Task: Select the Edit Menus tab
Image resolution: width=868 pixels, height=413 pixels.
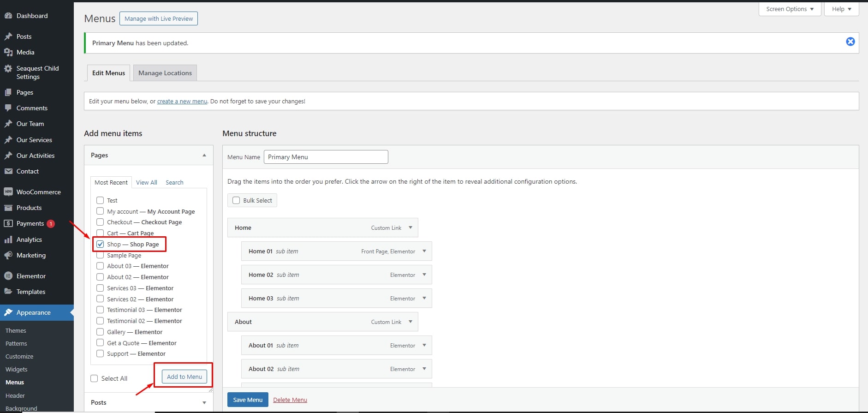Action: coord(108,73)
